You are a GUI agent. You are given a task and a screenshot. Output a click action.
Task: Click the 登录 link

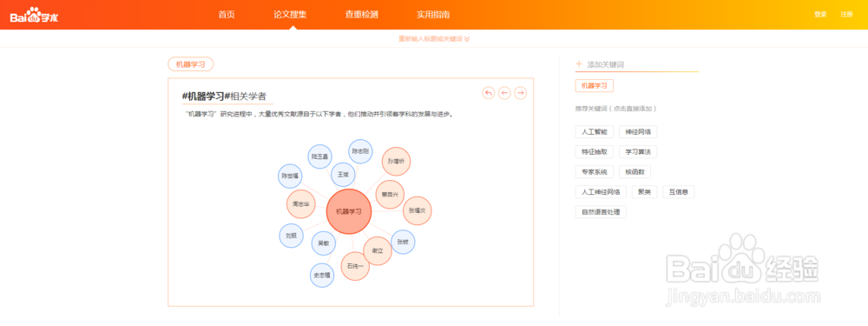coord(820,15)
